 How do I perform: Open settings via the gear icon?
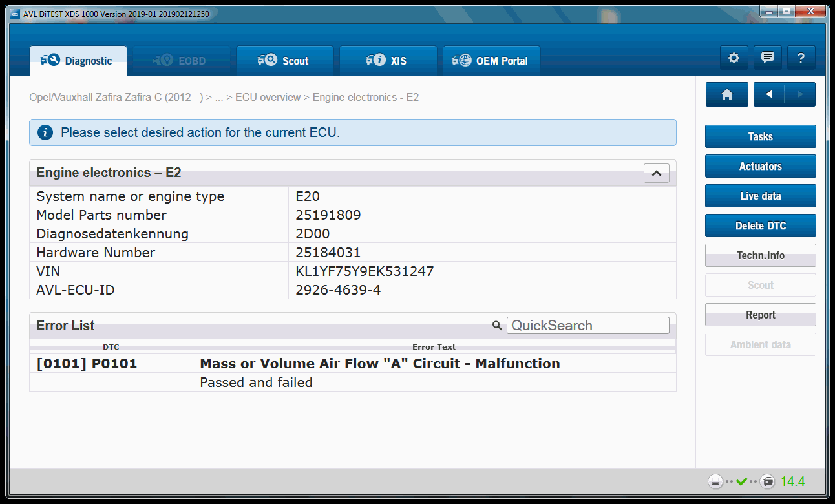click(734, 58)
